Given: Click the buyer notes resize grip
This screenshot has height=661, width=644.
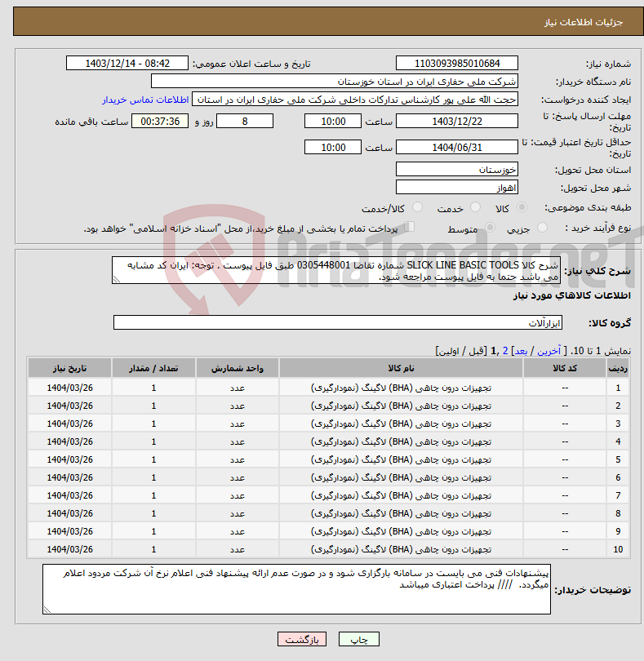Looking at the screenshot, I should pos(47,610).
